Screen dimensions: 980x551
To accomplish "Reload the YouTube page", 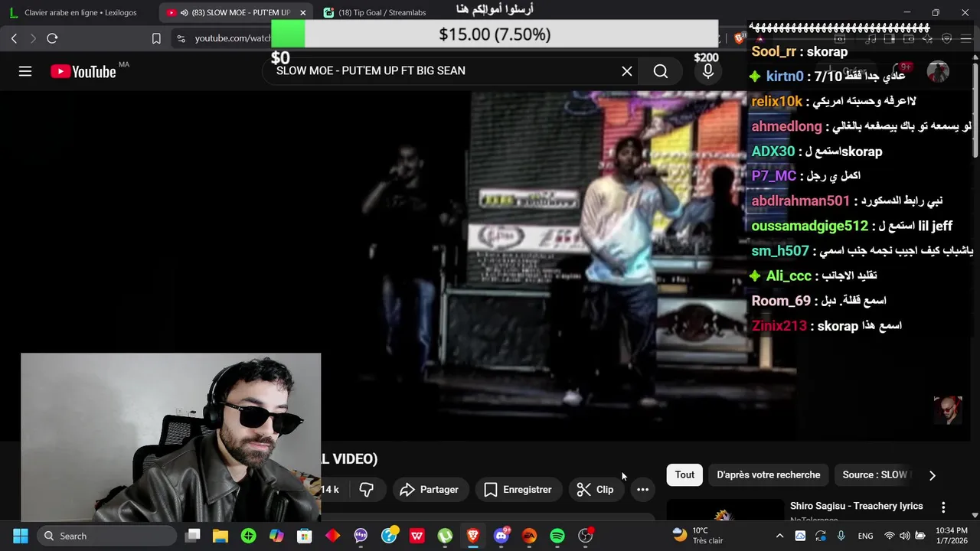I will tap(52, 38).
